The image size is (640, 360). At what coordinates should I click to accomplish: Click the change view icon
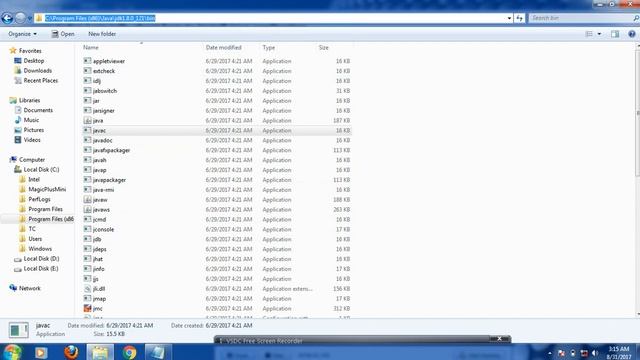click(589, 34)
